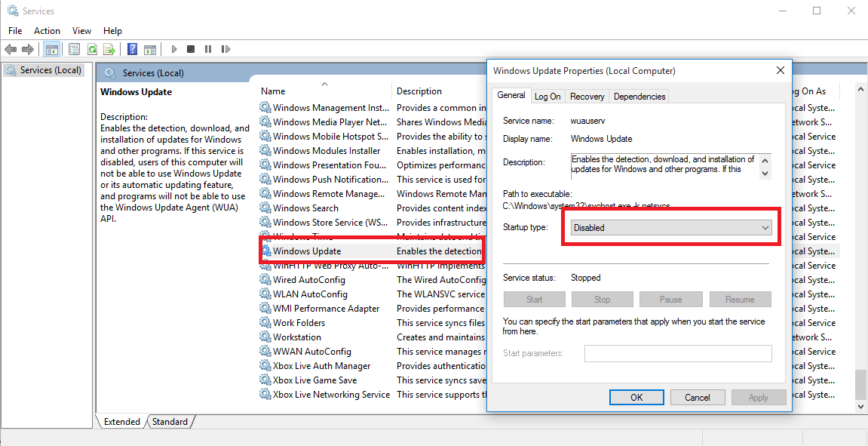
Task: Click the gear icon beside Windows Mobile Hotspot S...
Action: tap(265, 137)
